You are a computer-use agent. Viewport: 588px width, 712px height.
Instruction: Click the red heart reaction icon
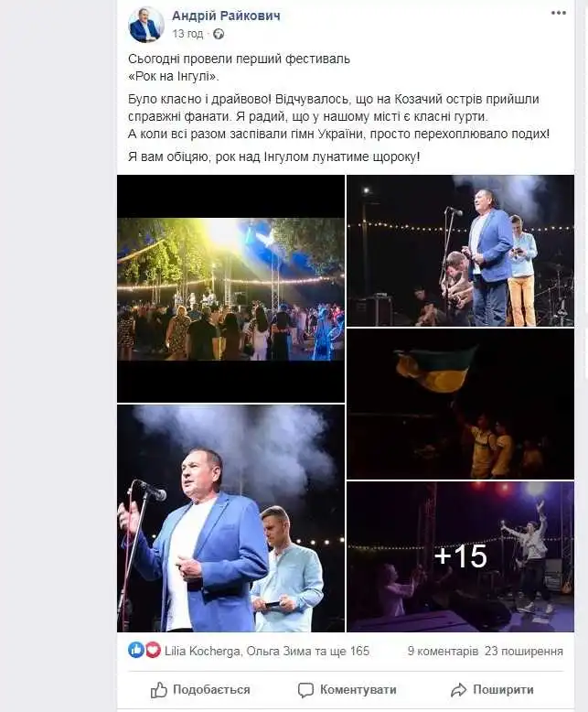(x=153, y=651)
